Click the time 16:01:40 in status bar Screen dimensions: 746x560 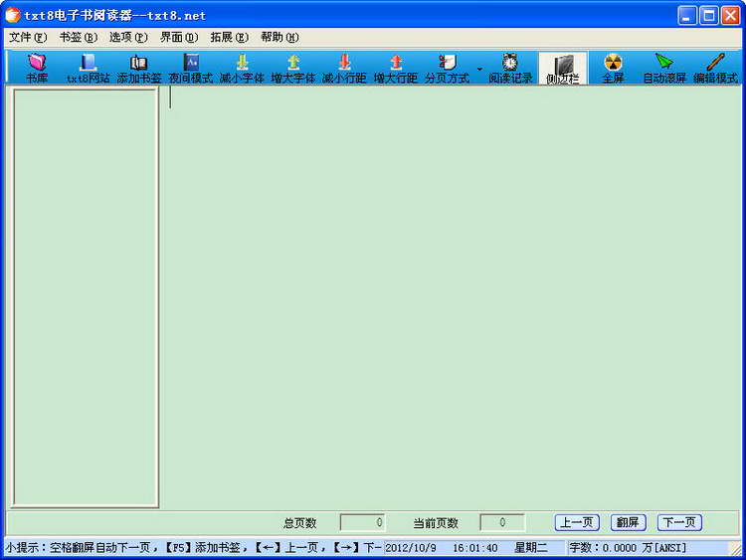tap(474, 548)
